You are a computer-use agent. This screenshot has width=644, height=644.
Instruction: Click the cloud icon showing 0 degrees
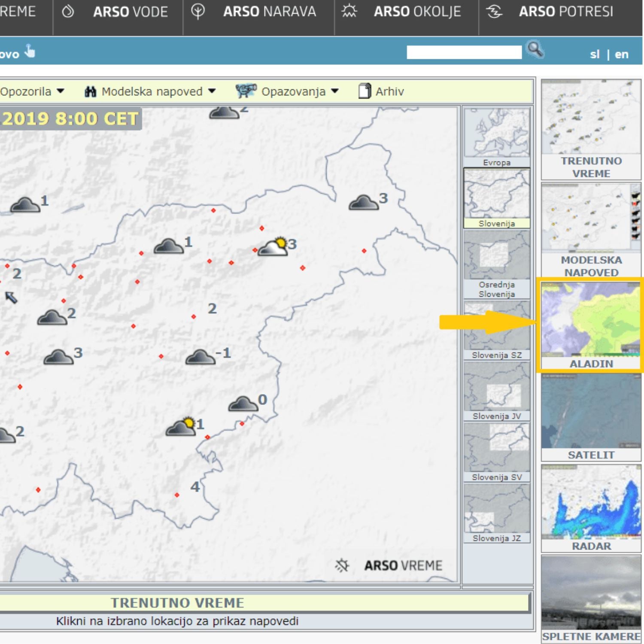click(x=243, y=404)
